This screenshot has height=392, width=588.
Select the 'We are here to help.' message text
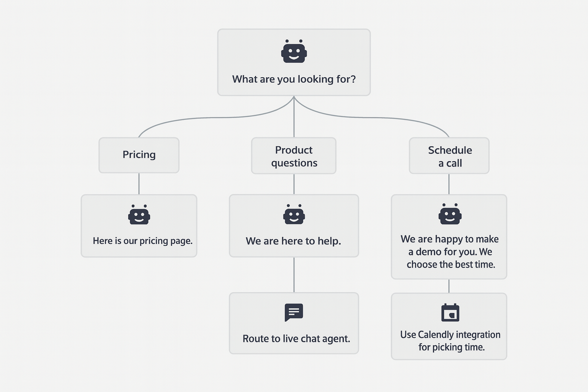point(293,241)
